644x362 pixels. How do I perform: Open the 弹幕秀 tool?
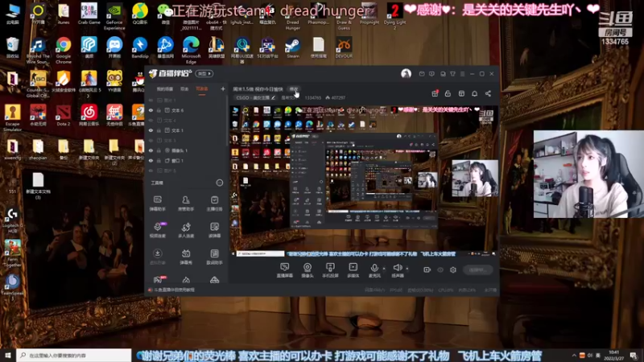186,257
